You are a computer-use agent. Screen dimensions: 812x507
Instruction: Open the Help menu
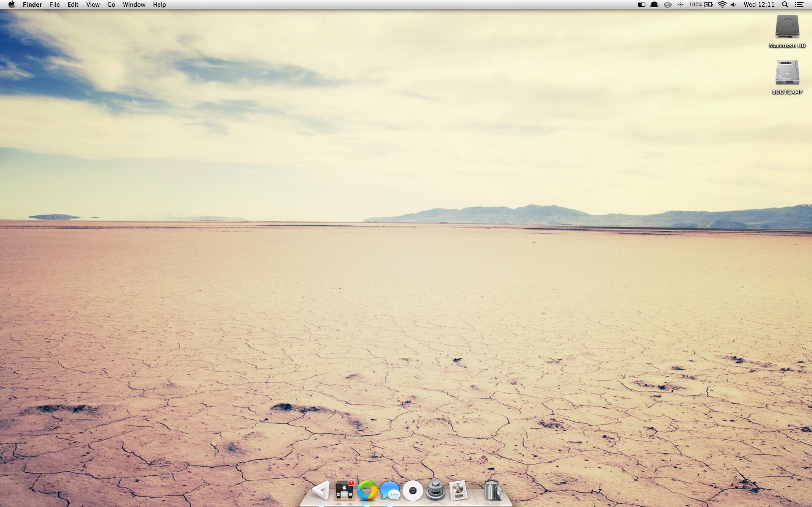point(160,5)
